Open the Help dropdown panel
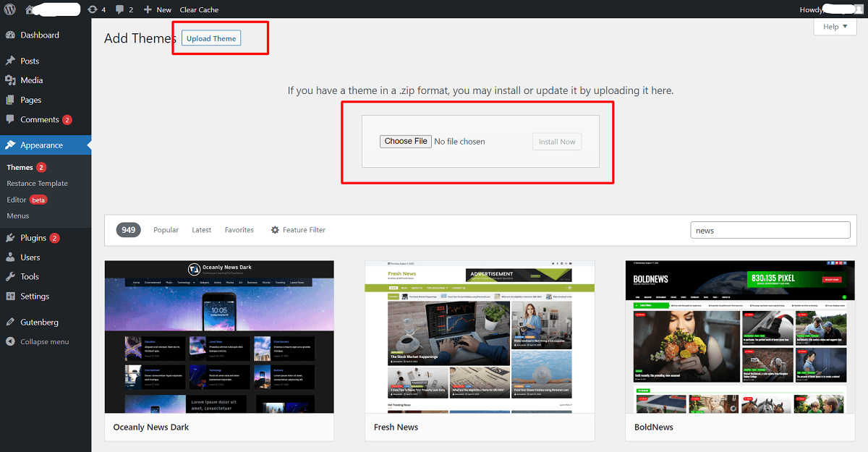This screenshot has height=452, width=868. [x=834, y=26]
